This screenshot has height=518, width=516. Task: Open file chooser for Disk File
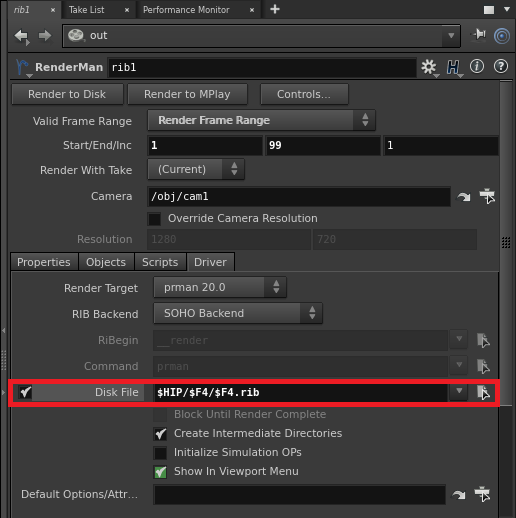483,392
